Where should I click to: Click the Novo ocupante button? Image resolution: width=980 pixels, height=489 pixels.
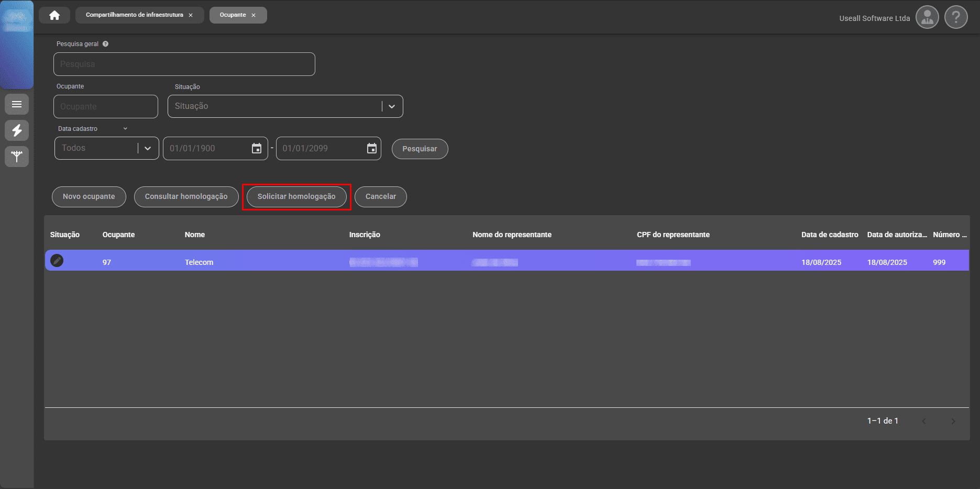89,197
